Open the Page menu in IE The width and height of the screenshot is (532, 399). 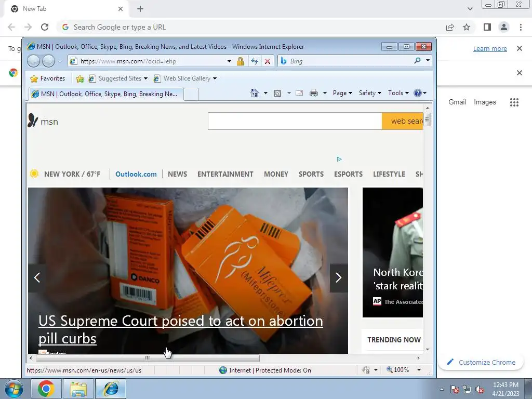click(x=342, y=93)
